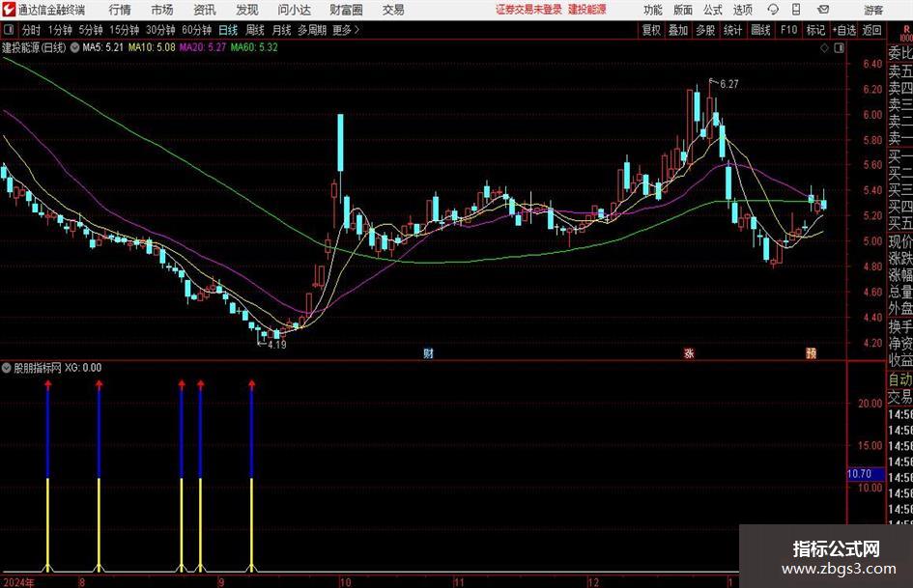Click the red 建投能源 stock name in title bar
This screenshot has width=913, height=588.
click(587, 10)
